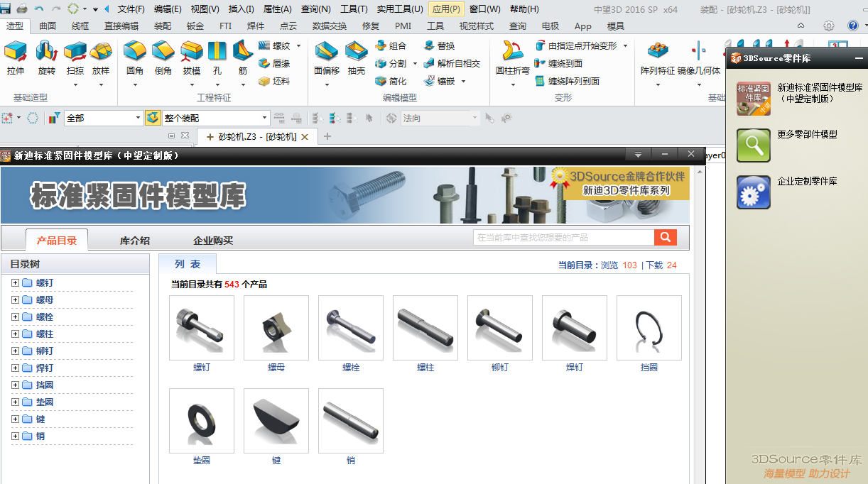Save the file with the floppy icon
This screenshot has height=484, width=868.
[6, 9]
